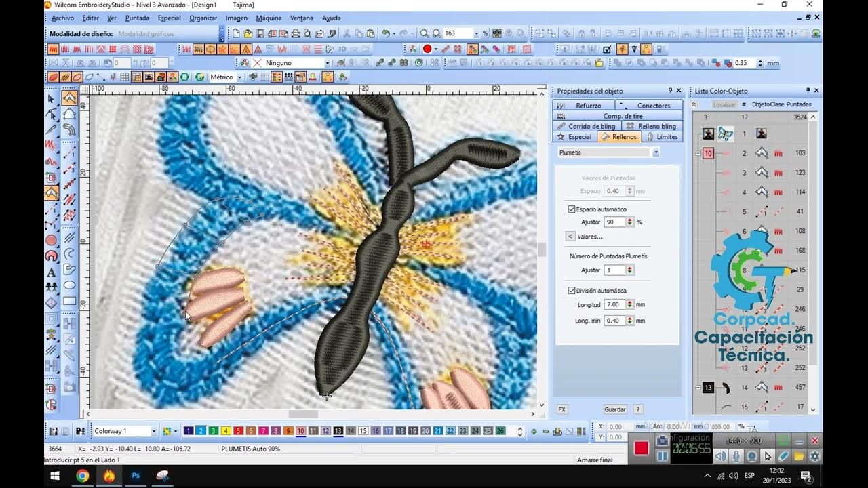Select the red filled circle tool
The width and height of the screenshot is (868, 488).
click(x=52, y=240)
